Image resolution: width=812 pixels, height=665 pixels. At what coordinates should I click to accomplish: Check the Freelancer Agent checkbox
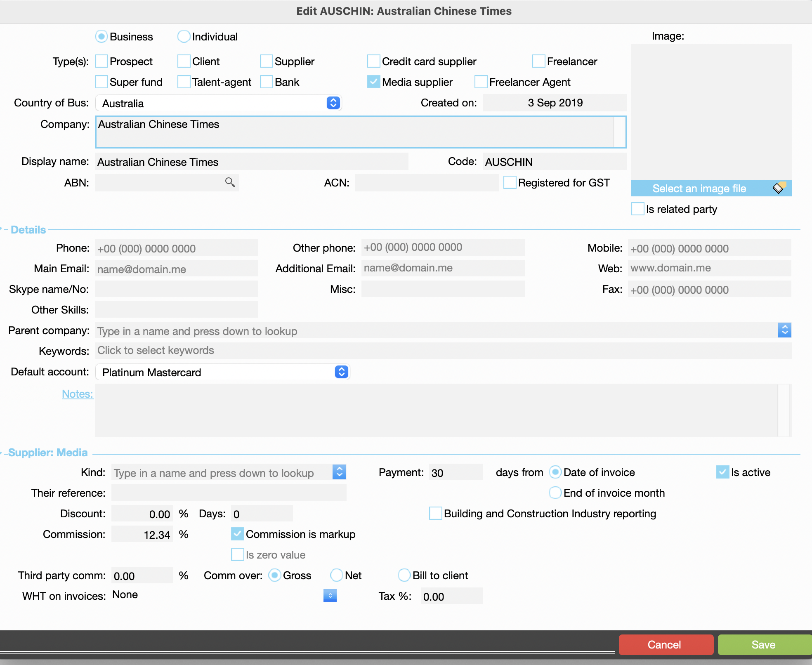pyautogui.click(x=481, y=82)
